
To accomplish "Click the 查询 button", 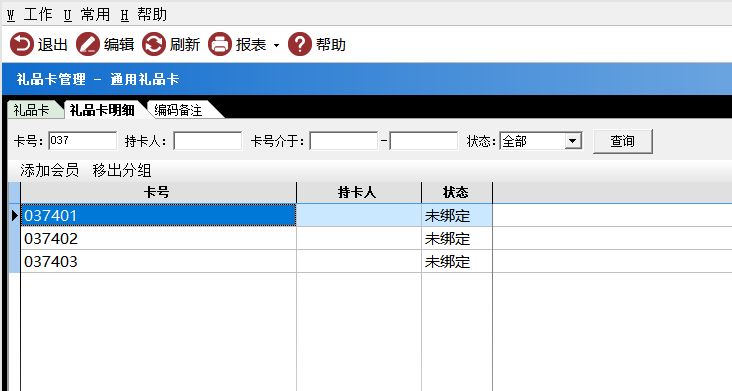I will [x=623, y=141].
